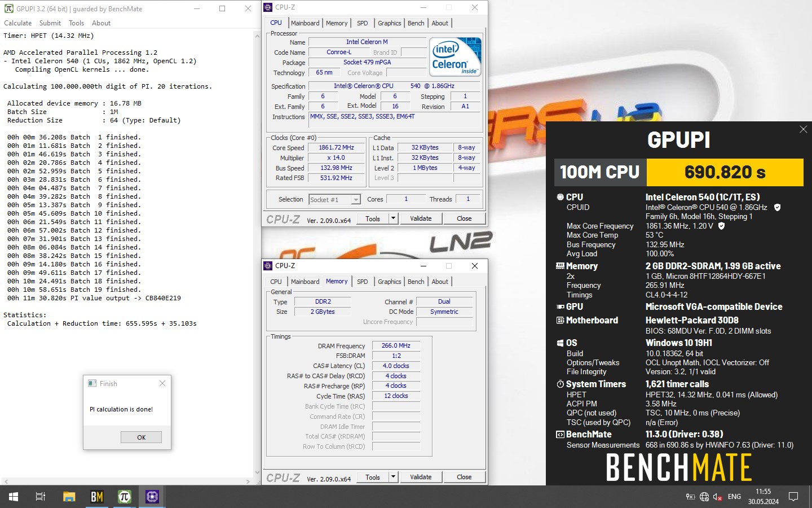Click the CPU-Z icon in Memory window title
Image resolution: width=812 pixels, height=508 pixels.
(268, 266)
